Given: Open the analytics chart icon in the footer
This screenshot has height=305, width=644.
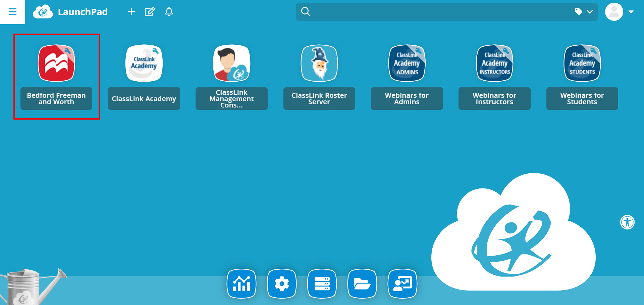Looking at the screenshot, I should click(241, 284).
